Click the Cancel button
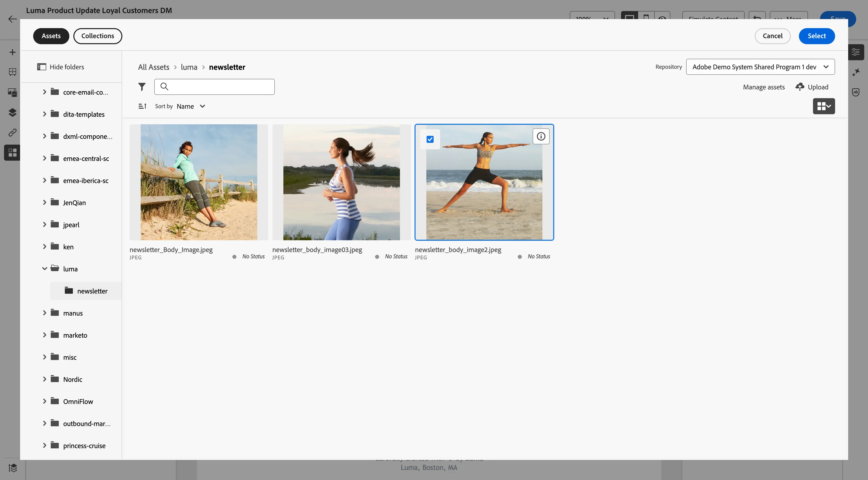The height and width of the screenshot is (480, 868). click(773, 36)
